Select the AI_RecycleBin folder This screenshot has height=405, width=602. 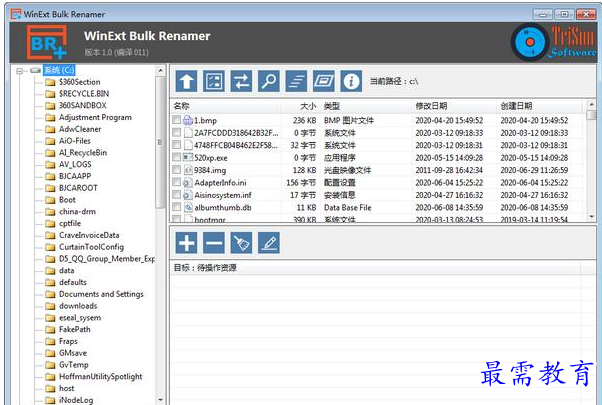pos(83,153)
